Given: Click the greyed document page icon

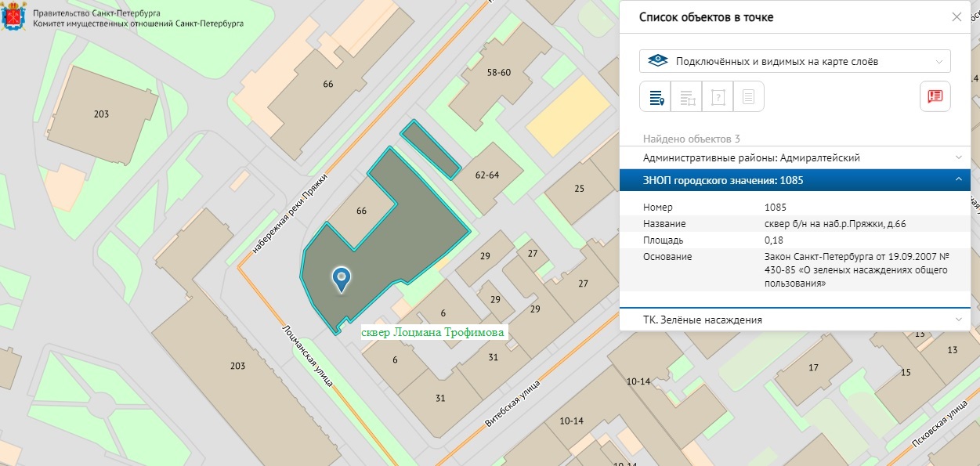Looking at the screenshot, I should click(x=748, y=97).
